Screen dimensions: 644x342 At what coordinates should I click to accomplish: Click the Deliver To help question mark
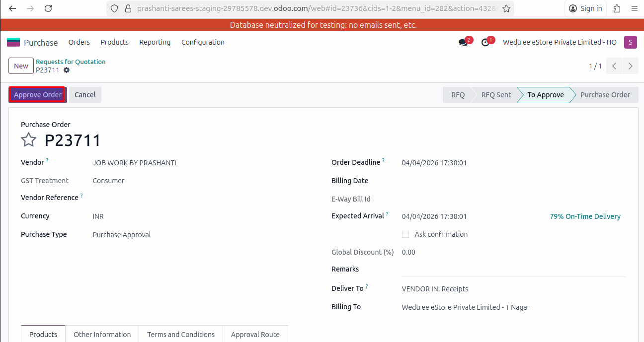[x=367, y=286]
